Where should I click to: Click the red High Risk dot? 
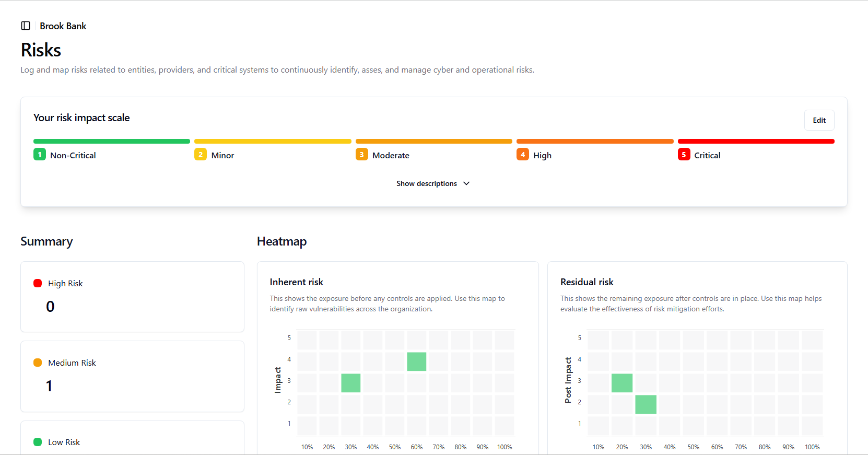pyautogui.click(x=38, y=283)
